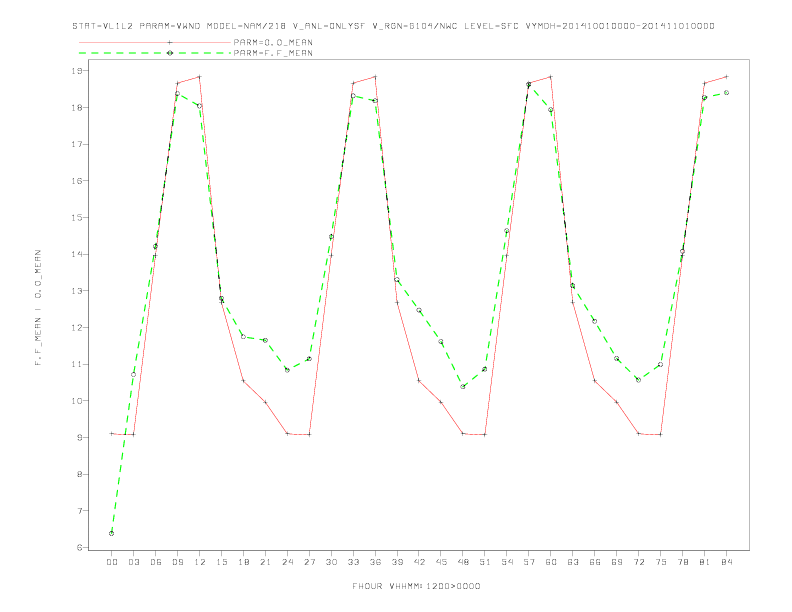The height and width of the screenshot is (612, 792).
Task: Click x-axis forecast hour label 54
Action: click(x=507, y=562)
